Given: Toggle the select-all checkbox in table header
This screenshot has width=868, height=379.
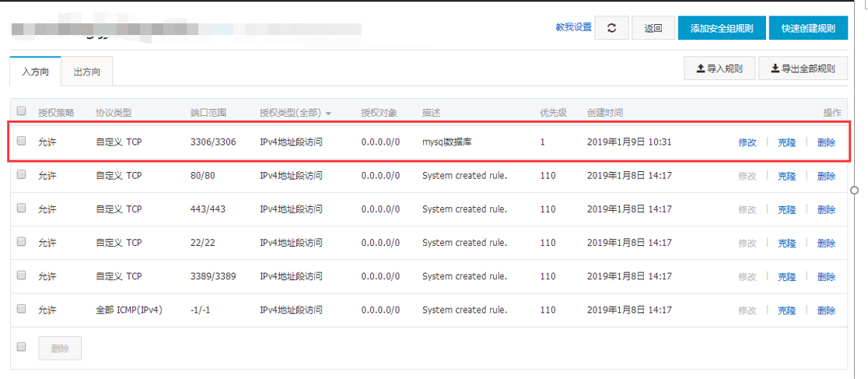Looking at the screenshot, I should click(22, 111).
